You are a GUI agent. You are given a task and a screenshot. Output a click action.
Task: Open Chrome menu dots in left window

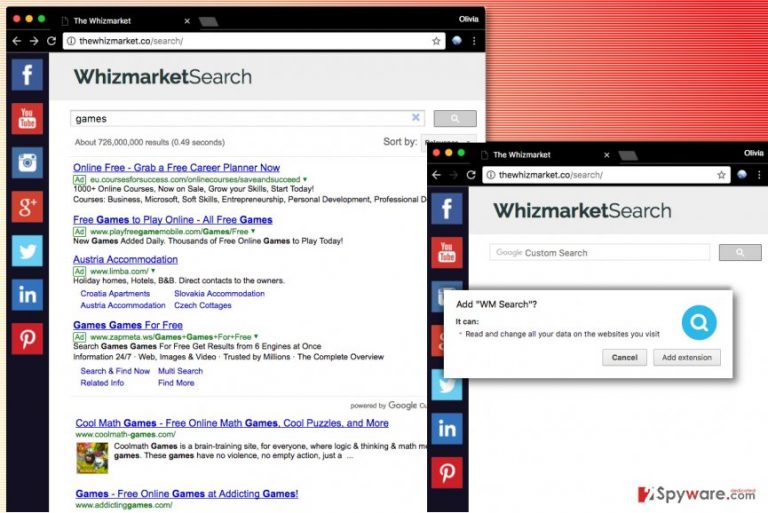coord(474,41)
